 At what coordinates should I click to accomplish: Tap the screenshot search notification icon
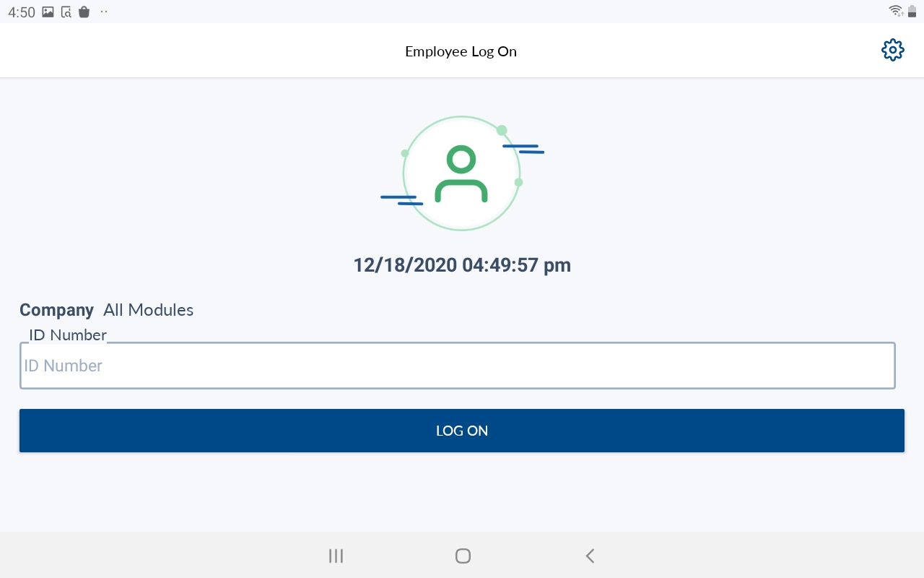click(x=66, y=12)
